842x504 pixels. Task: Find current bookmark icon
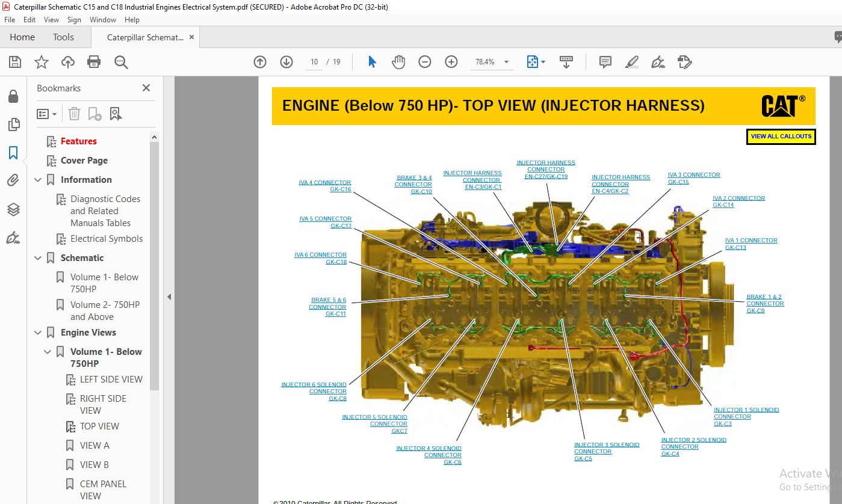(116, 114)
